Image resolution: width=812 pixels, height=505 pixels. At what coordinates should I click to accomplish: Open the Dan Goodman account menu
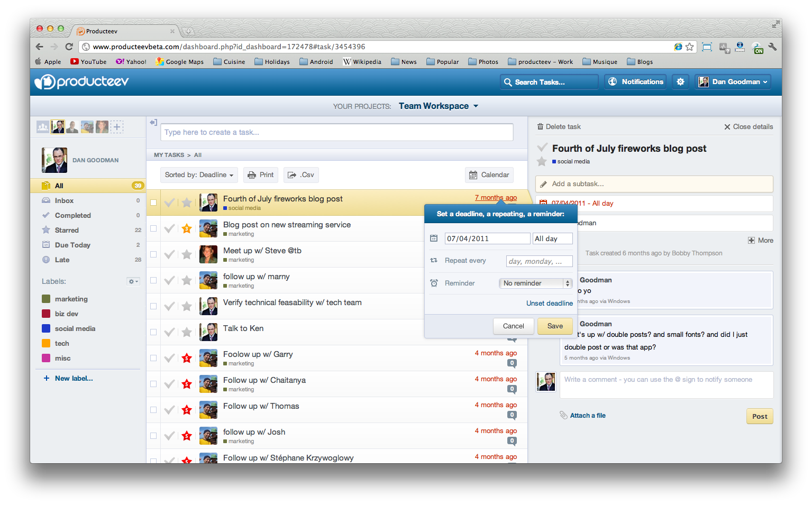(x=733, y=82)
